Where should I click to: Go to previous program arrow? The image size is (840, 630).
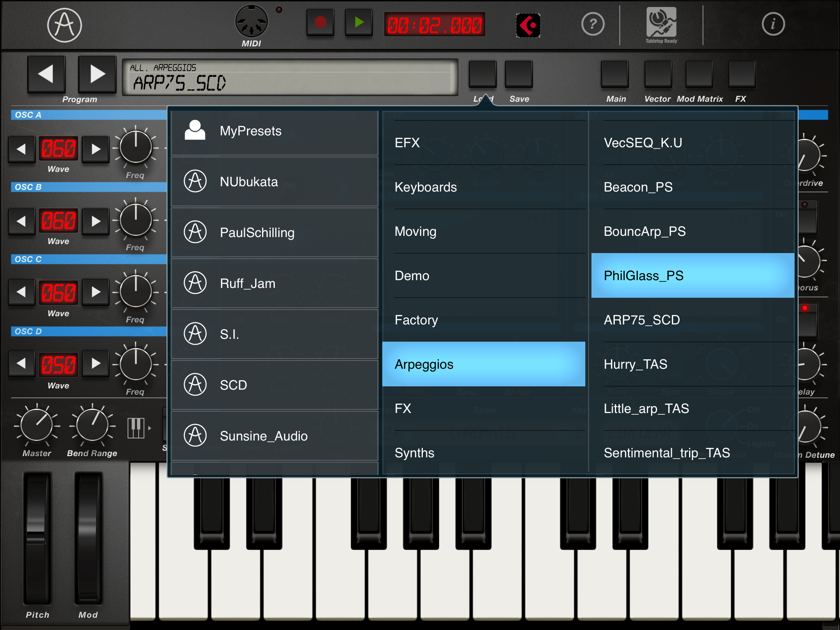(46, 74)
